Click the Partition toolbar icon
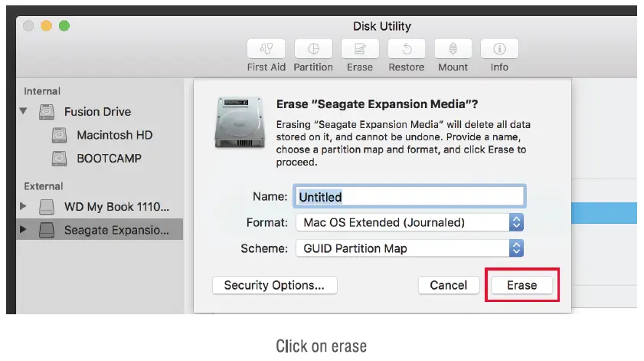 click(x=313, y=49)
